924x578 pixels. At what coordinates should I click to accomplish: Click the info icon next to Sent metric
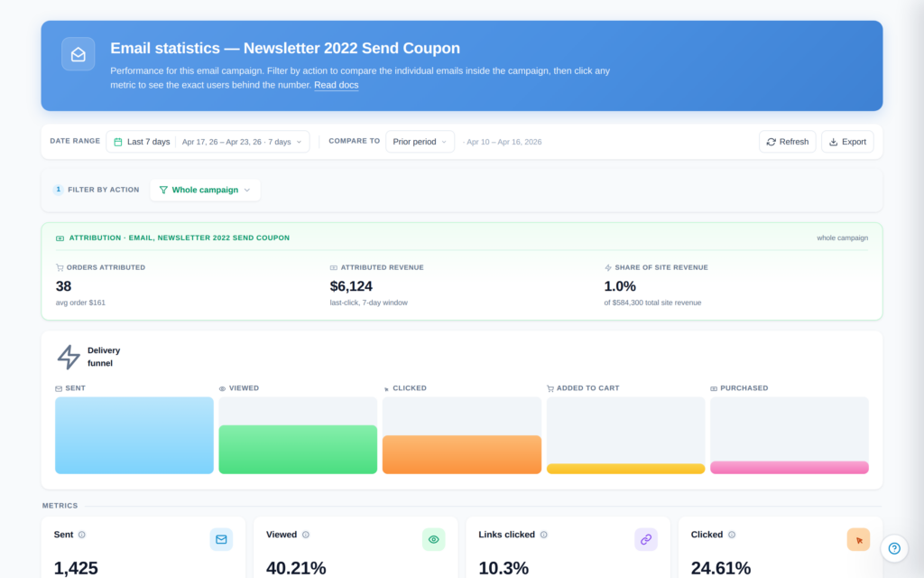(82, 535)
